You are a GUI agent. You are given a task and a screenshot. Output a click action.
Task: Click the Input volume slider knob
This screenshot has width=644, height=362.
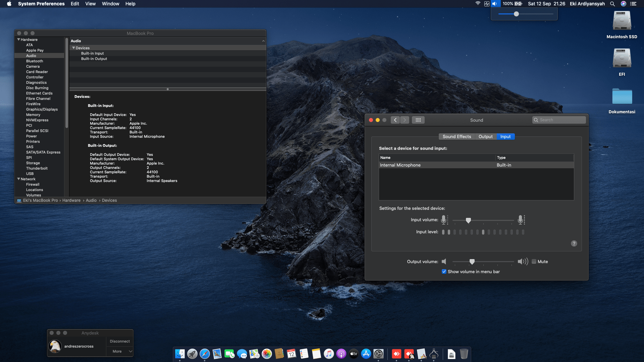pos(468,220)
